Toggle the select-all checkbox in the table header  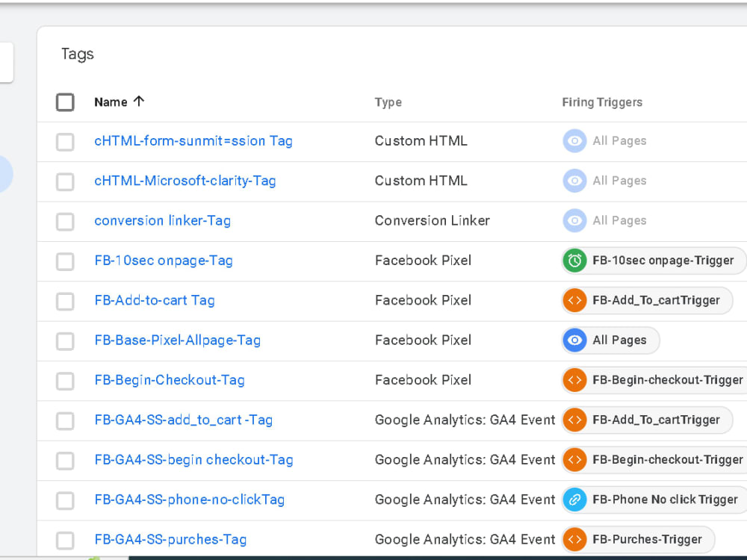[x=65, y=102]
